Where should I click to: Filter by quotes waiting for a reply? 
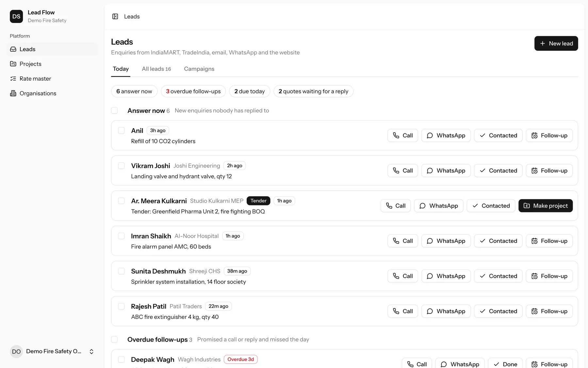click(313, 91)
